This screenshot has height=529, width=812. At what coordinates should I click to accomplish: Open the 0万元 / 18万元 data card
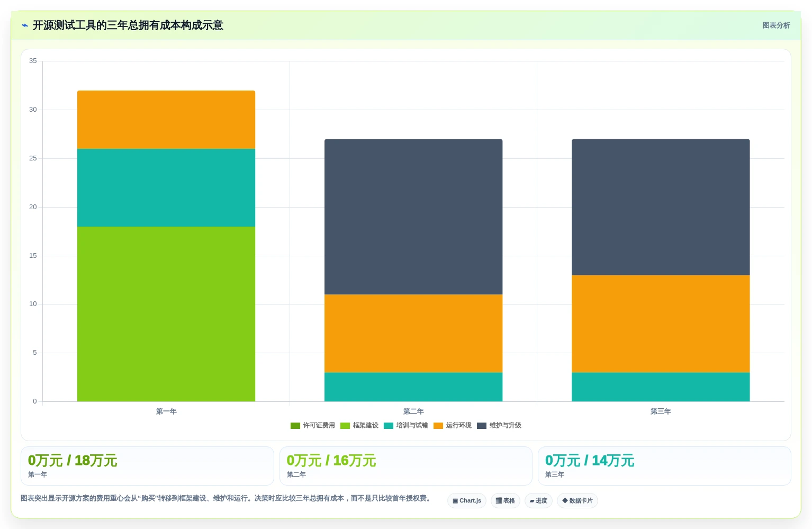point(147,466)
